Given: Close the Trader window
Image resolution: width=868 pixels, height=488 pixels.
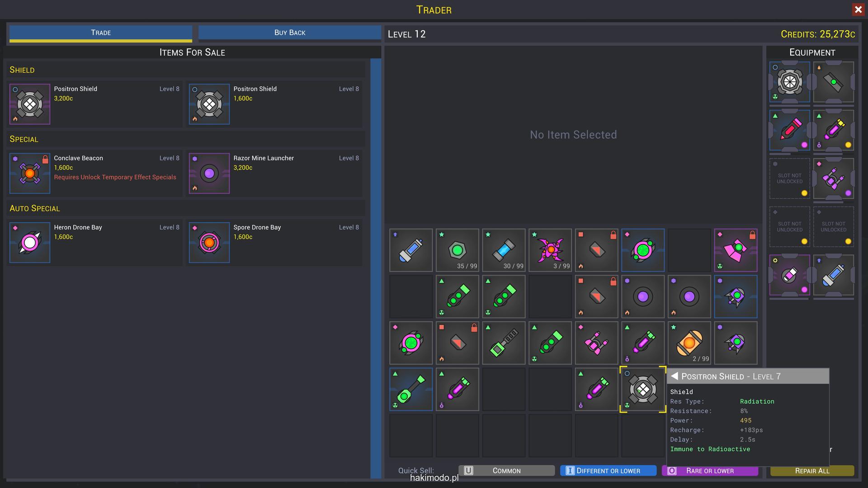Looking at the screenshot, I should click(858, 9).
